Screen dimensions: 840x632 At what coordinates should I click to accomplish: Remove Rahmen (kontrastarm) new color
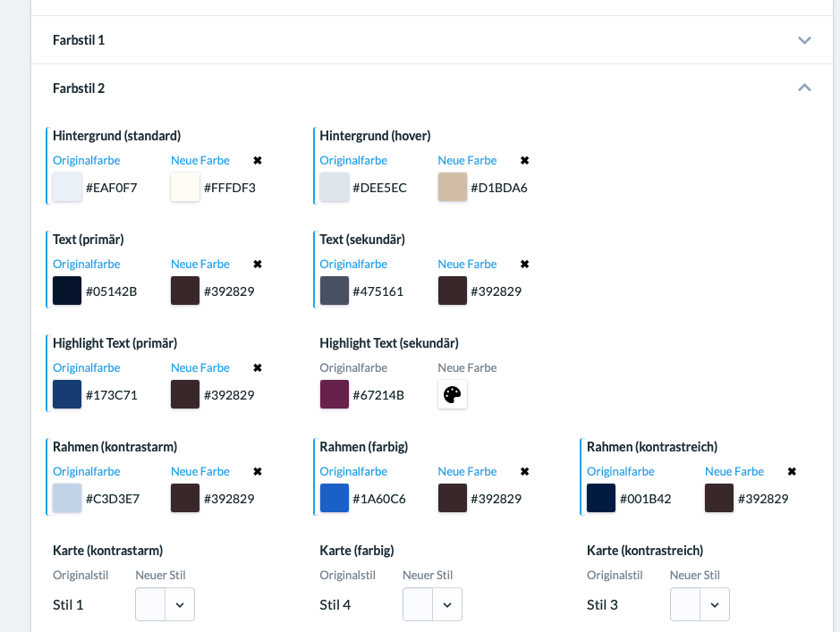click(258, 472)
